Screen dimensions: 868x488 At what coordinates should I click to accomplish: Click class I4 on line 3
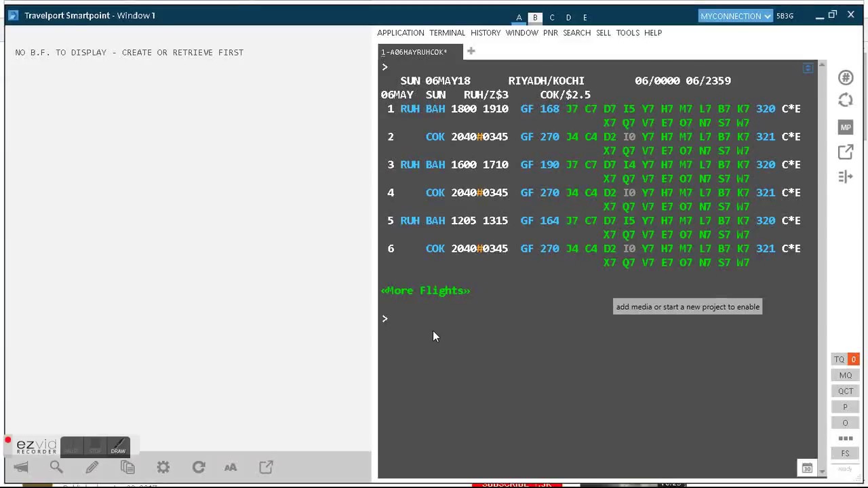629,165
